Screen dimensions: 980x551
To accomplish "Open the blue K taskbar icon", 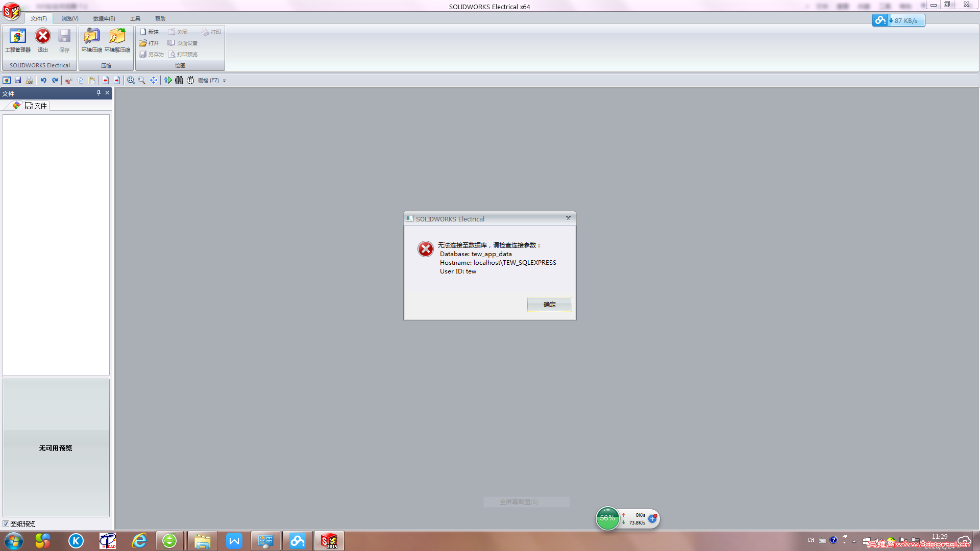I will tap(76, 541).
